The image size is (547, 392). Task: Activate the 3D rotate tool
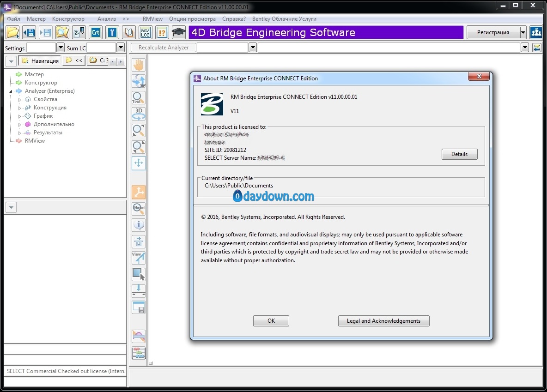pyautogui.click(x=139, y=114)
